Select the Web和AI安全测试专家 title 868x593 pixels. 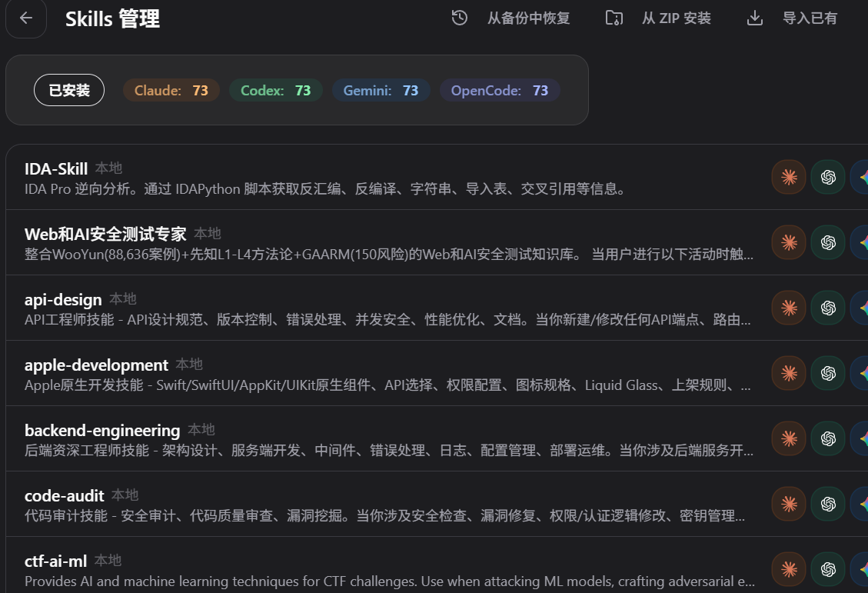105,235
